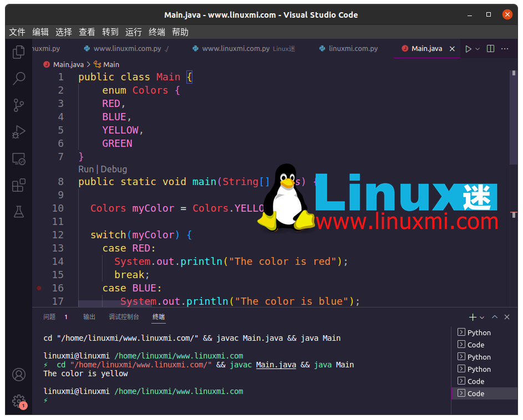Click Main.java in the breadcrumb
Image resolution: width=523 pixels, height=420 pixels.
(68, 65)
